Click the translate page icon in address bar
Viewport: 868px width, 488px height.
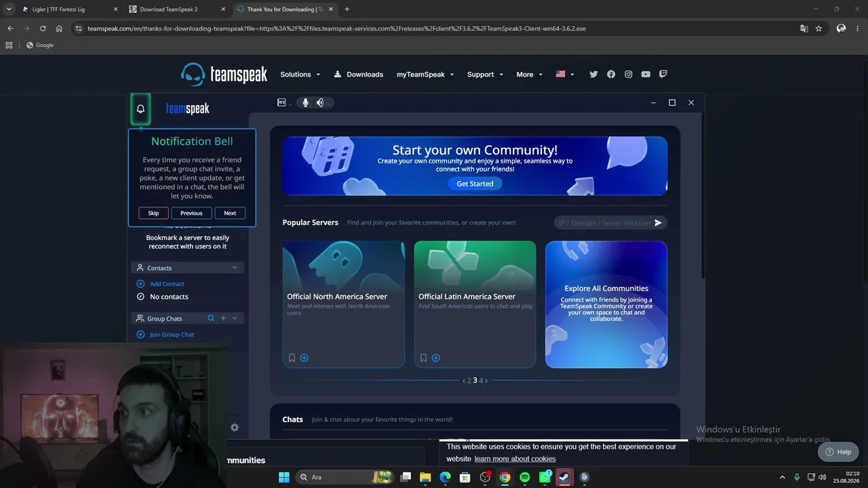coord(804,28)
